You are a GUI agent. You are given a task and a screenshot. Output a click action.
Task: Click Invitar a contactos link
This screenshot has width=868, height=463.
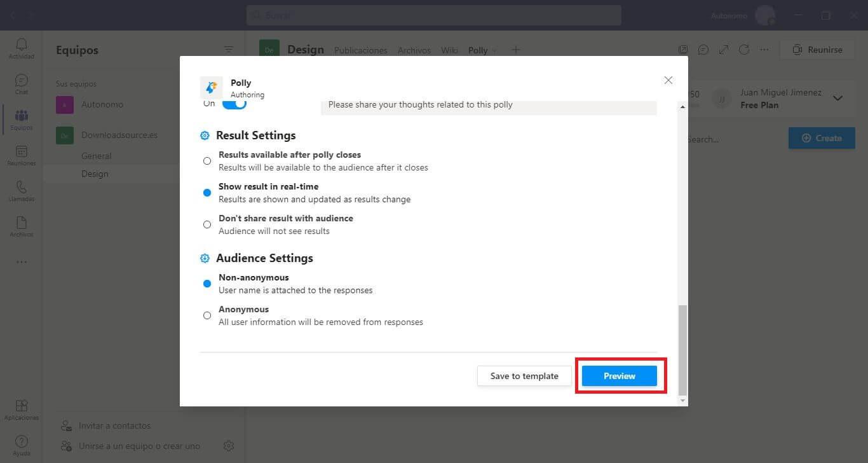point(114,425)
